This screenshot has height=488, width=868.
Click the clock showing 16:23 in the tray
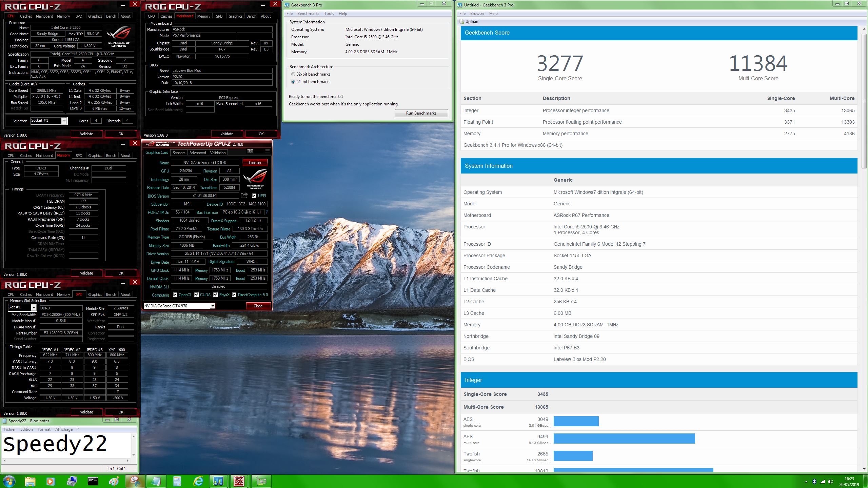coord(849,479)
